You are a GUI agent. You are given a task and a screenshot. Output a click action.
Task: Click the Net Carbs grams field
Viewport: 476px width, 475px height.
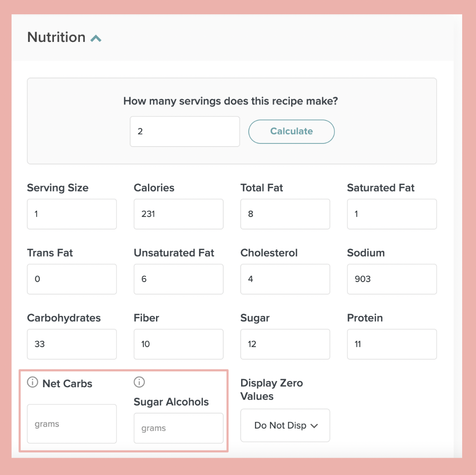pos(72,424)
